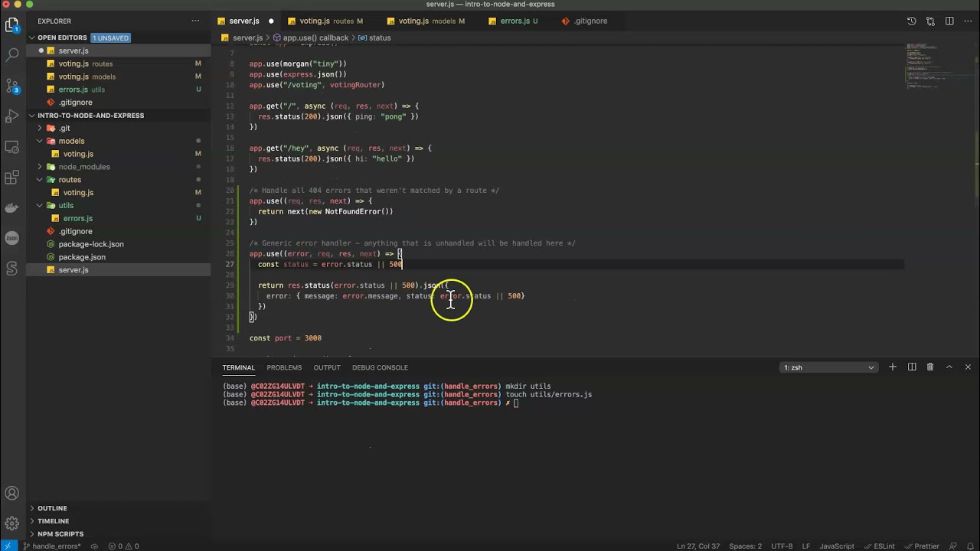Open the Accounts menu
The height and width of the screenshot is (551, 980).
pyautogui.click(x=12, y=494)
